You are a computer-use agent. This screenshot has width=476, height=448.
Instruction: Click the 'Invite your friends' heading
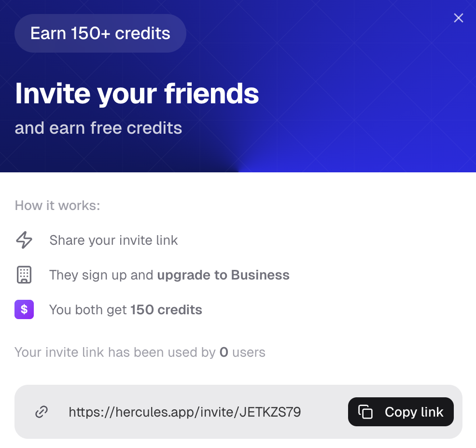pos(137,94)
